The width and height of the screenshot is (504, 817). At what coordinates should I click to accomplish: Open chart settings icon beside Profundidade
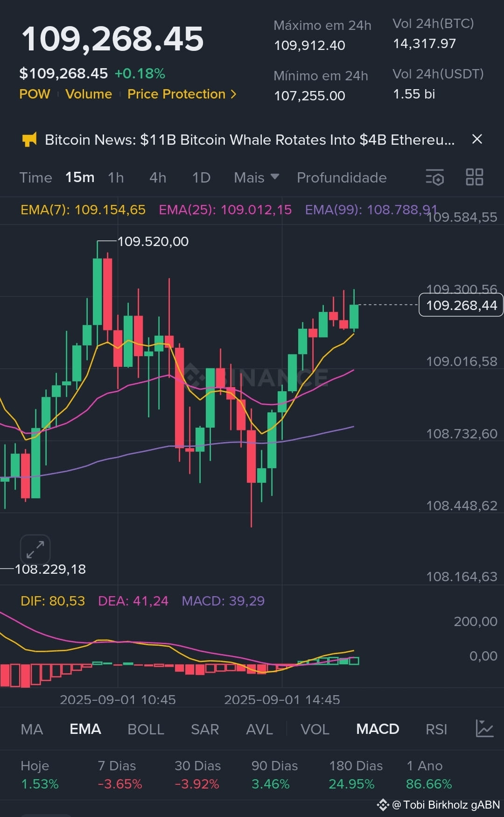[435, 177]
